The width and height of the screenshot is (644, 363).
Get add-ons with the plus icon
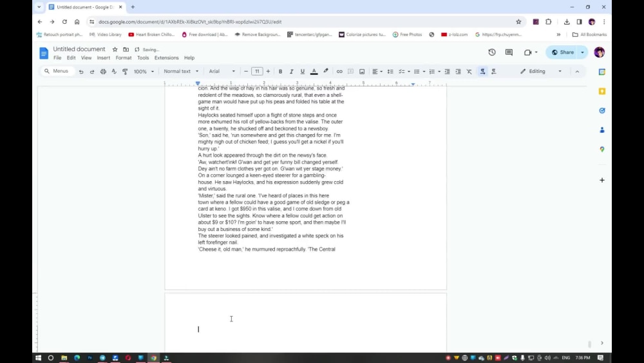point(601,180)
